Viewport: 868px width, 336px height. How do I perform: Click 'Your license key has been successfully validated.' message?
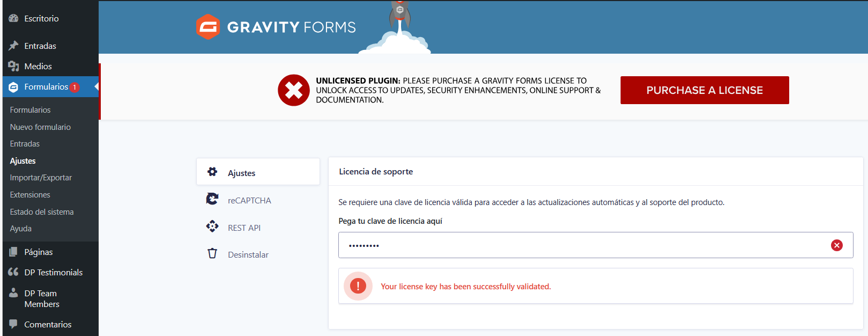[465, 287]
